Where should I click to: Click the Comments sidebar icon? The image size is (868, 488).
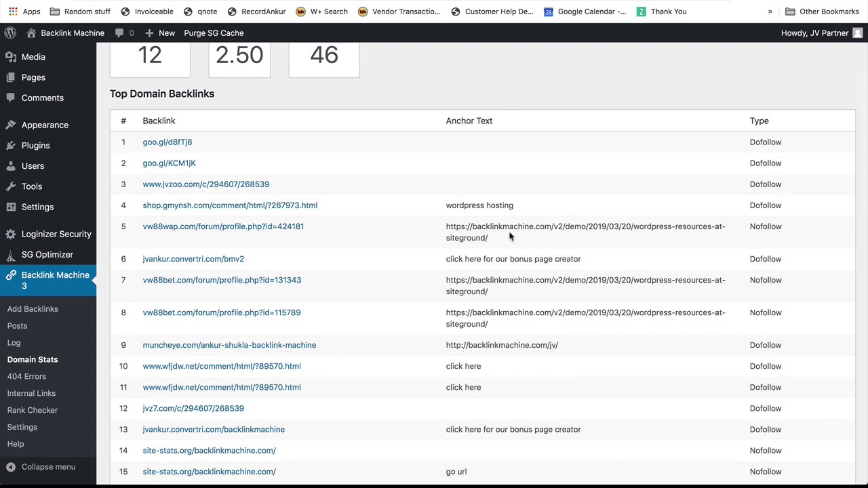pos(11,98)
